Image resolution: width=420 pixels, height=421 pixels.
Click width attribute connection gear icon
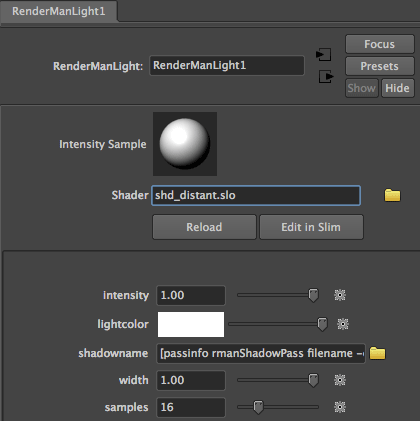340,380
